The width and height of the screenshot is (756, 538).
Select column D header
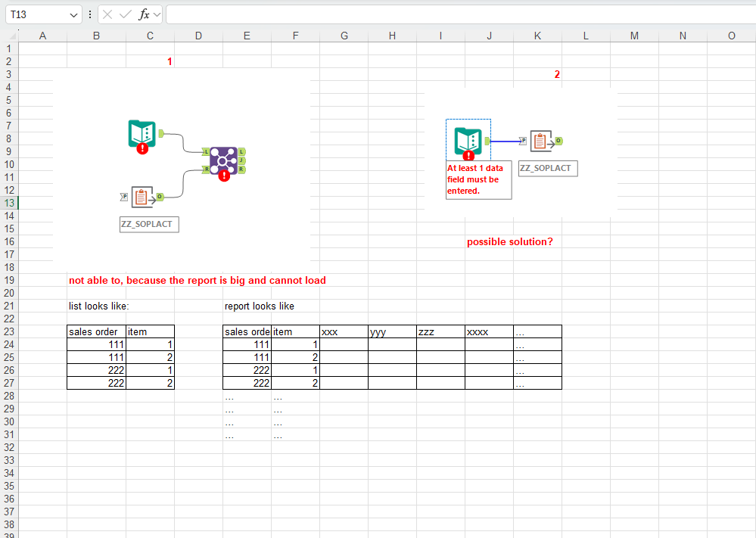pos(198,36)
